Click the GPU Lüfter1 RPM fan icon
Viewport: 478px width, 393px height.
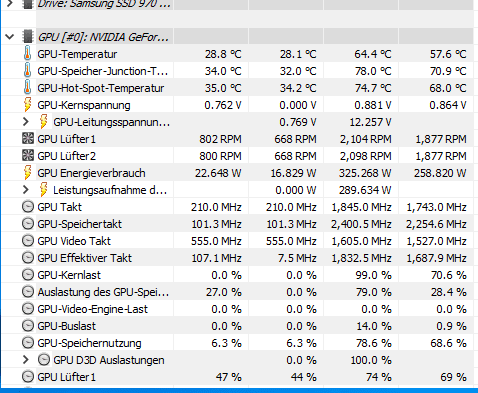coord(28,139)
